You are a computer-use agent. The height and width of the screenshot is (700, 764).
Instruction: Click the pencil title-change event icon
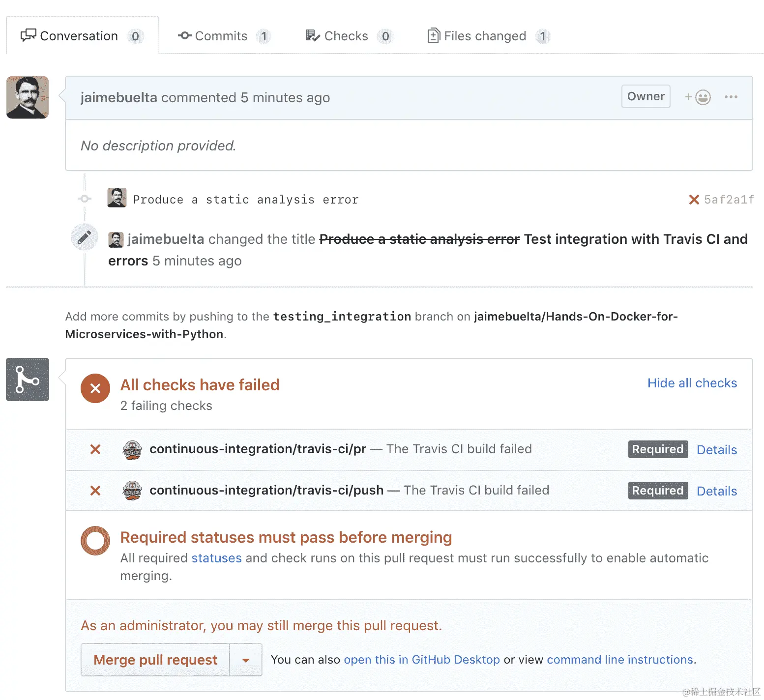click(x=84, y=237)
